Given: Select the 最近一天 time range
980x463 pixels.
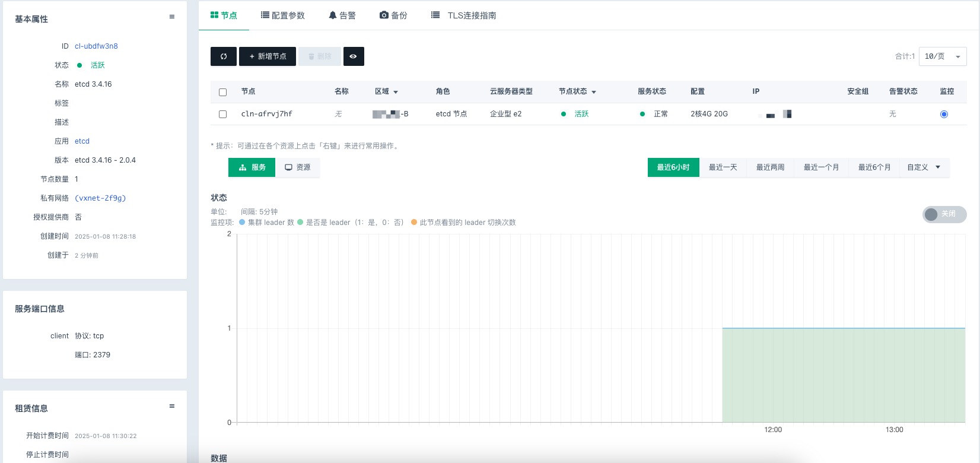Looking at the screenshot, I should 723,167.
